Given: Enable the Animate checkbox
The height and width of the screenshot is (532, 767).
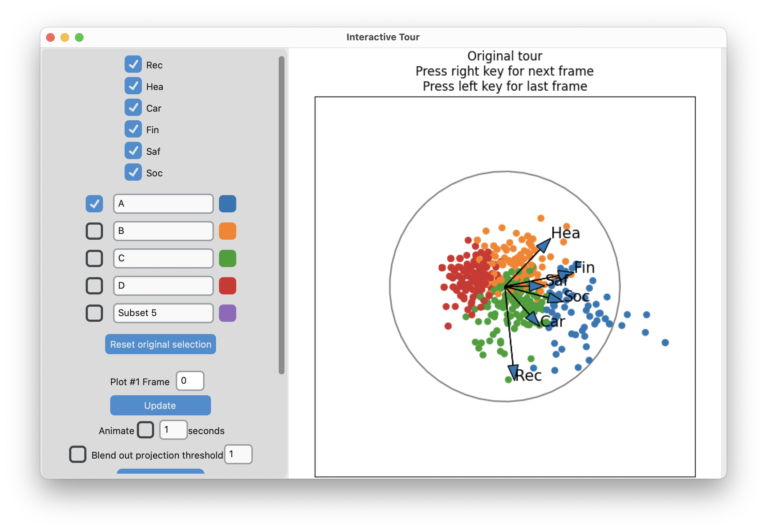Looking at the screenshot, I should tap(145, 430).
